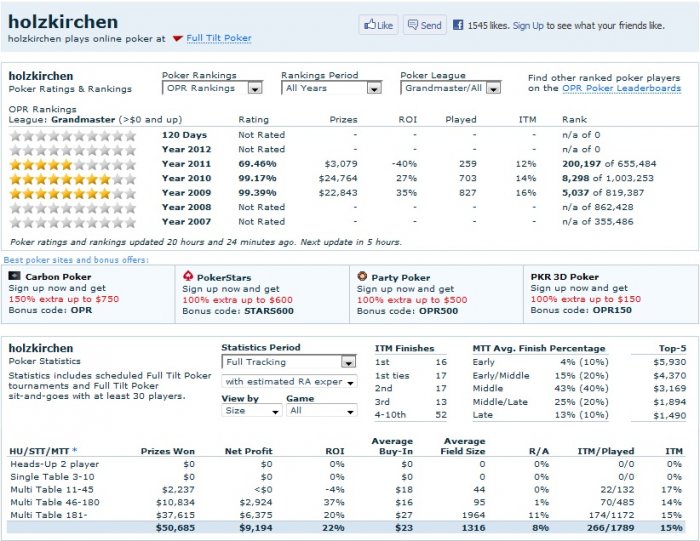
Task: Click the '150% extra up to $750' offer text
Action: (x=64, y=299)
